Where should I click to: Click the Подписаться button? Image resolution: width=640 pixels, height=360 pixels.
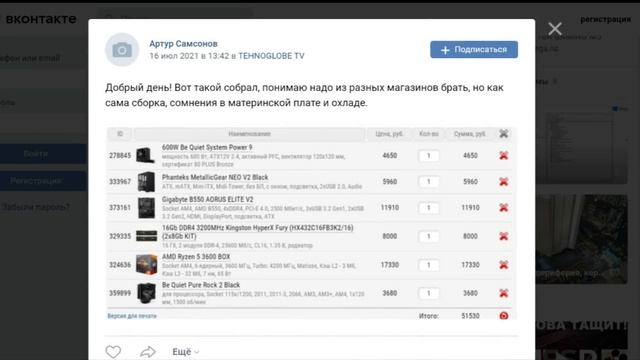point(474,49)
